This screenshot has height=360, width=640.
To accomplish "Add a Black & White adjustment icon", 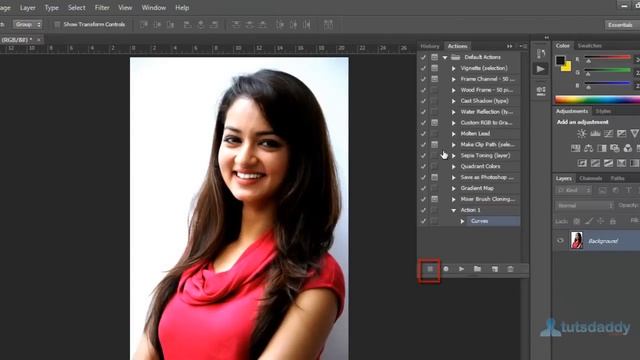I will (x=602, y=148).
